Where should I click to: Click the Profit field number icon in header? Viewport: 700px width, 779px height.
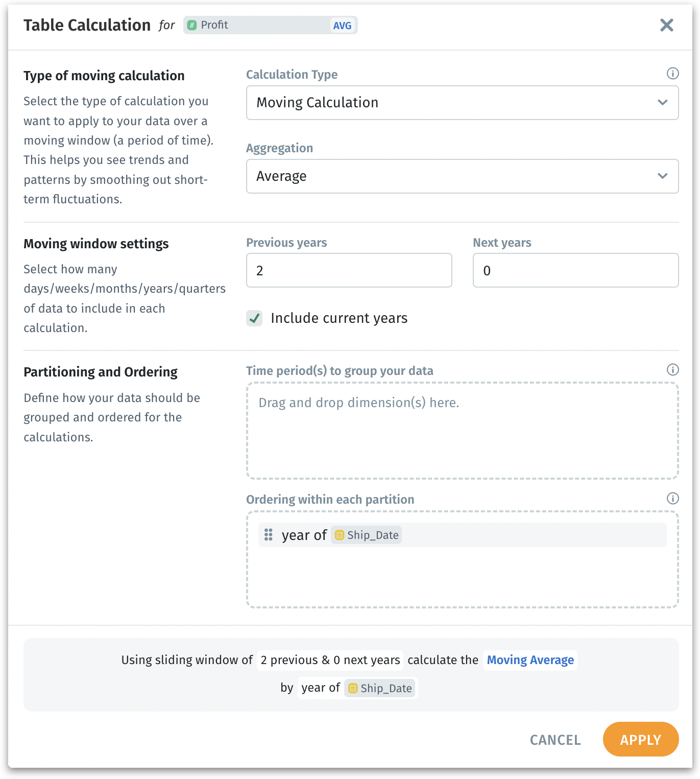192,25
